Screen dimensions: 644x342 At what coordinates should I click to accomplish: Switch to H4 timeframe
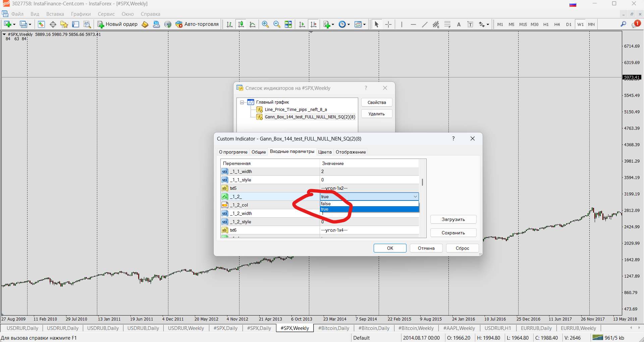coord(557,24)
